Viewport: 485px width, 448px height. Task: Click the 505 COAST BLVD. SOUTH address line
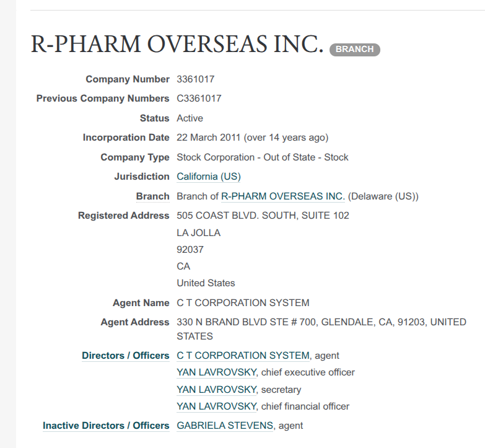[263, 216]
